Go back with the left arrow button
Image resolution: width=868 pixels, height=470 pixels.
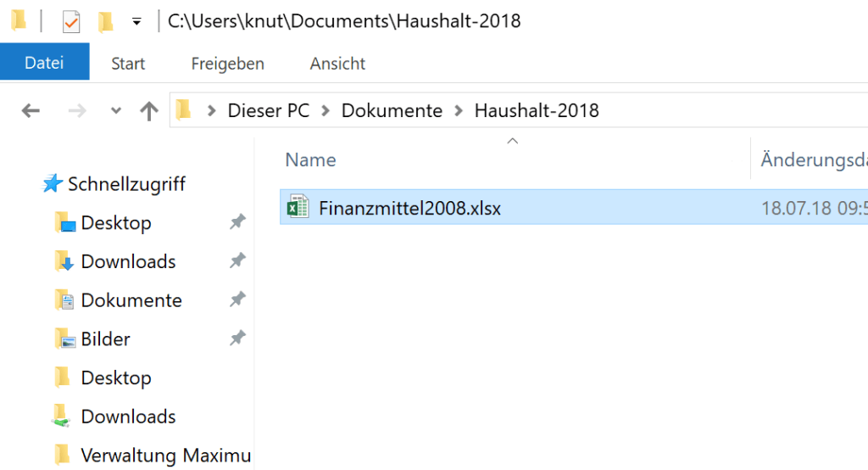[x=31, y=110]
